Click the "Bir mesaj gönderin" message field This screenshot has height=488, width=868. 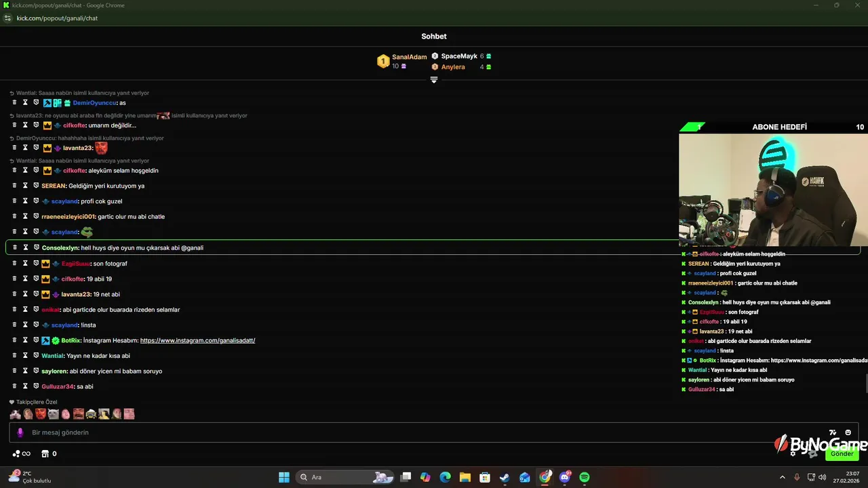coord(434,432)
